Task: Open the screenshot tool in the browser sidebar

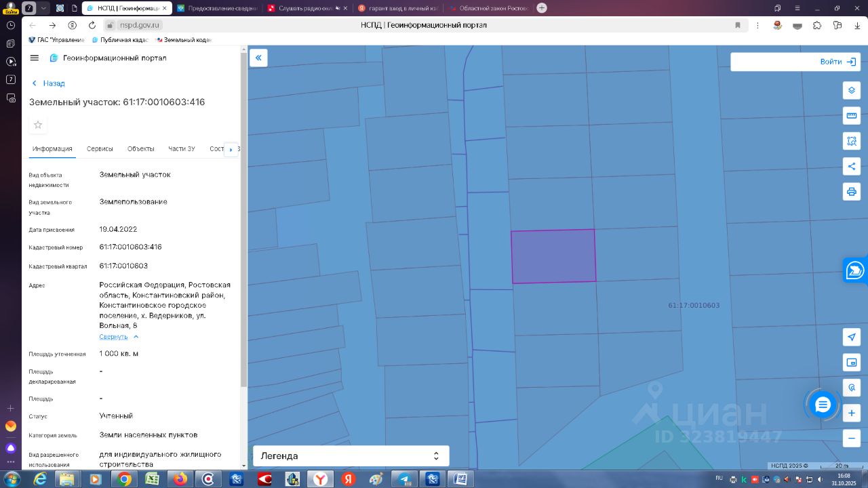Action: [10, 98]
